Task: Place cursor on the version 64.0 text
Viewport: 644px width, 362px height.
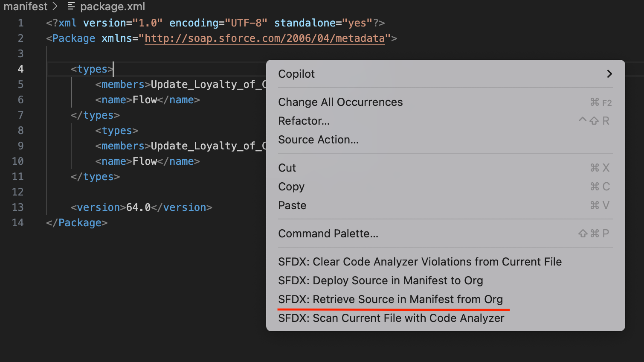Action: coord(138,207)
